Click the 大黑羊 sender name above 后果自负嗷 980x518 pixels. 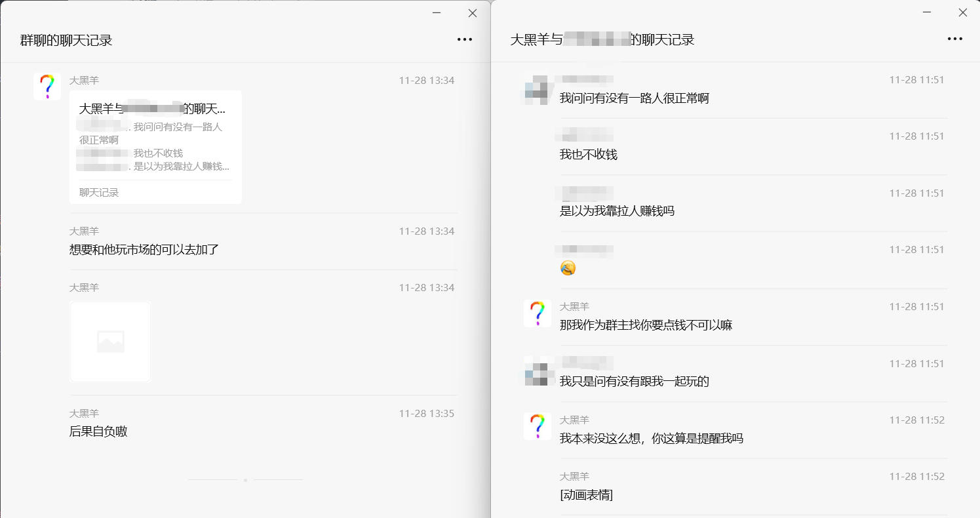tap(85, 414)
